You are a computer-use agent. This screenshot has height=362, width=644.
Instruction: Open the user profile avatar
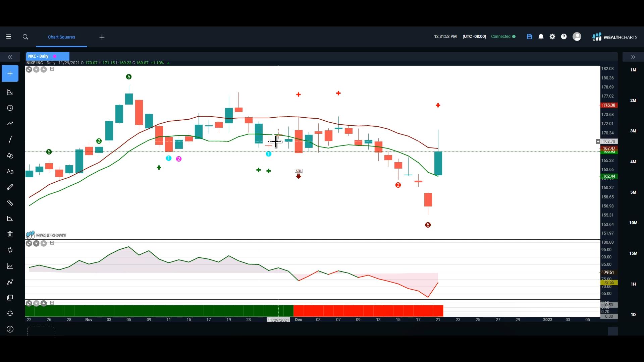577,37
